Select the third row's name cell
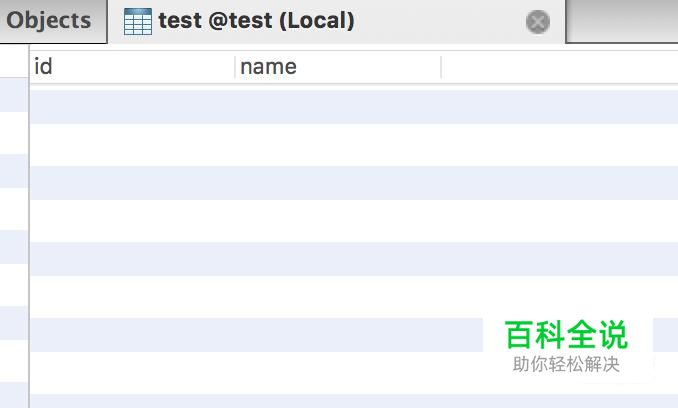 tap(338, 182)
